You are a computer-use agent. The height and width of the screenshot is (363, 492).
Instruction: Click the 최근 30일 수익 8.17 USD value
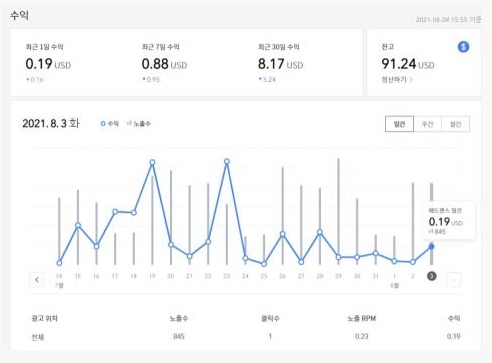(281, 64)
